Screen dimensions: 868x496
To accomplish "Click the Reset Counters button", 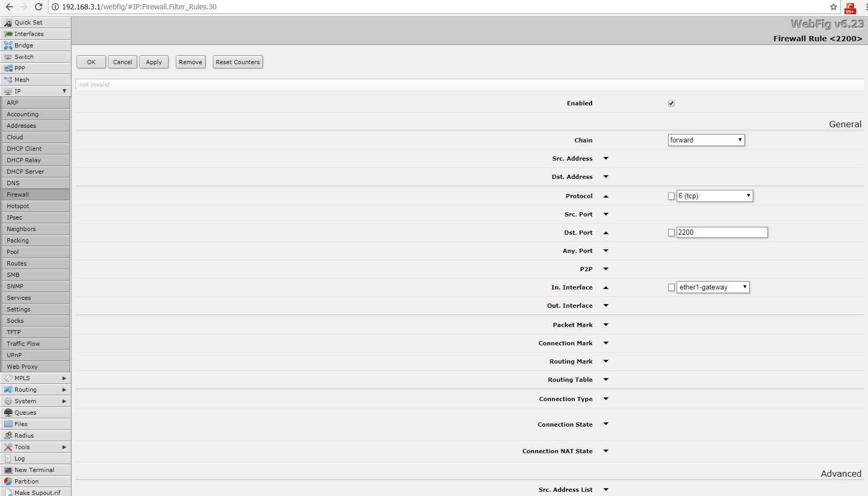I will click(238, 62).
